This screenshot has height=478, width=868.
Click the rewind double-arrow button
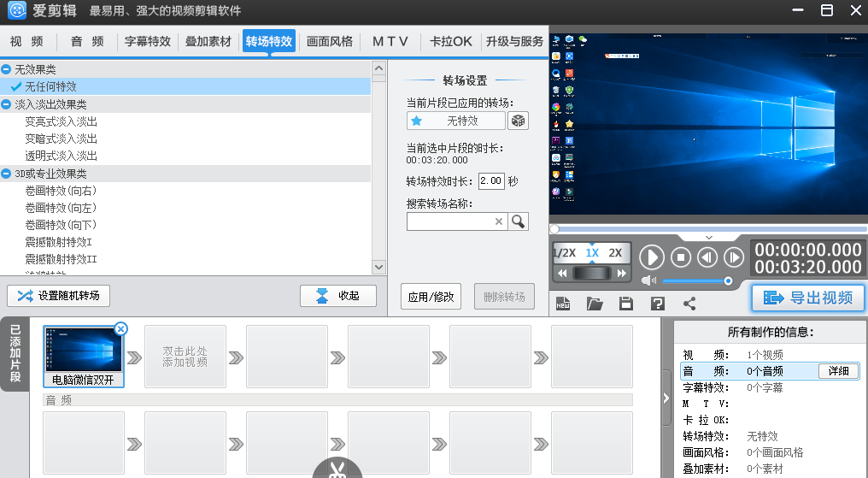click(562, 273)
